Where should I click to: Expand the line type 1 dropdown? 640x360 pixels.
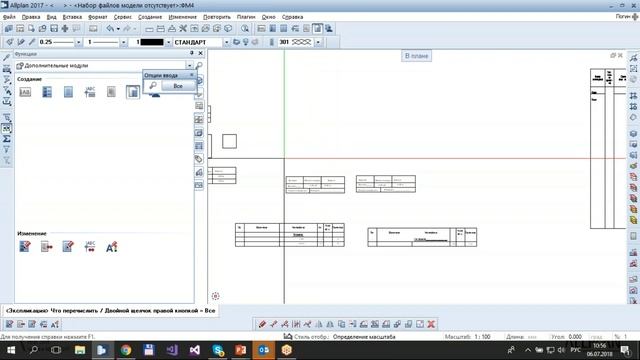[123, 42]
